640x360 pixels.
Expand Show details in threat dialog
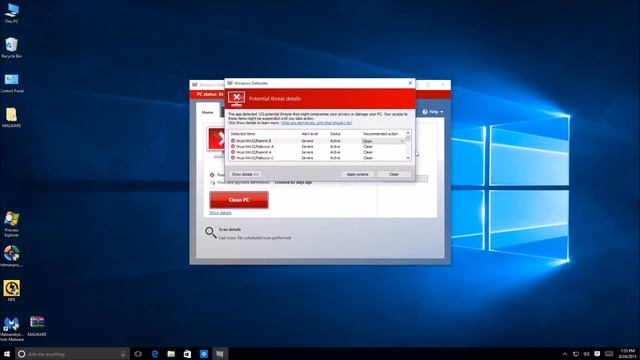pyautogui.click(x=245, y=174)
